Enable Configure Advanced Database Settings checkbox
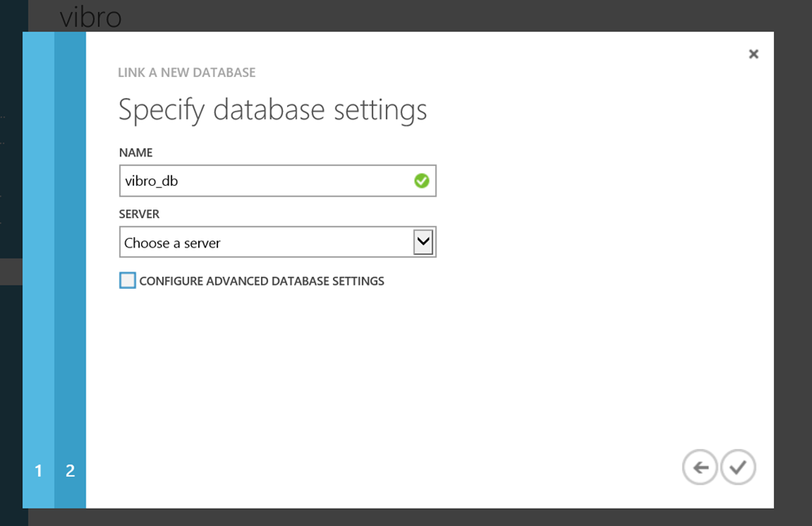Screen dimensions: 812x526 (x=128, y=280)
